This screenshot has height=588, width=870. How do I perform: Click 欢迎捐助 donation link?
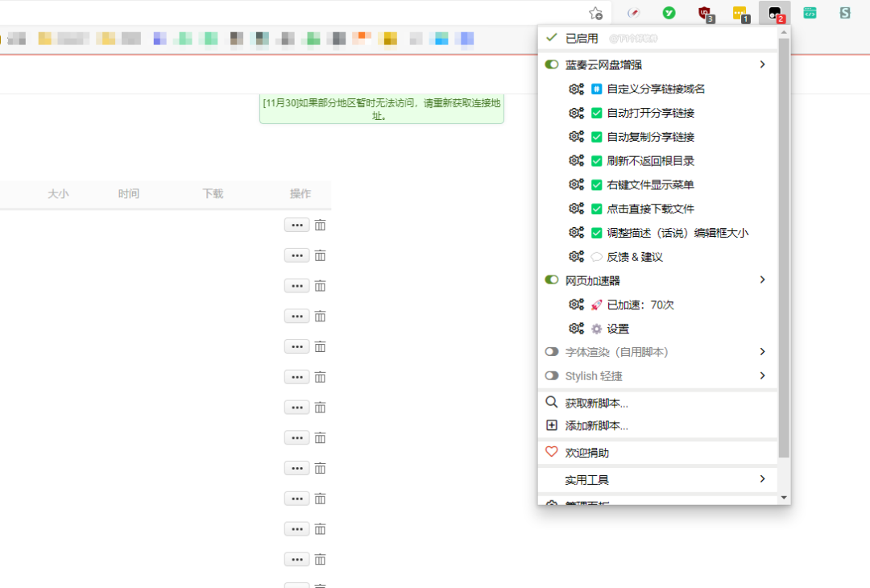pos(586,453)
